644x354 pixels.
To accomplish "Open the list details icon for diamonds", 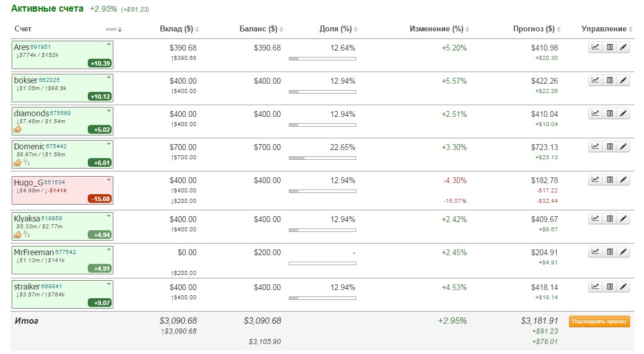I will coord(610,114).
